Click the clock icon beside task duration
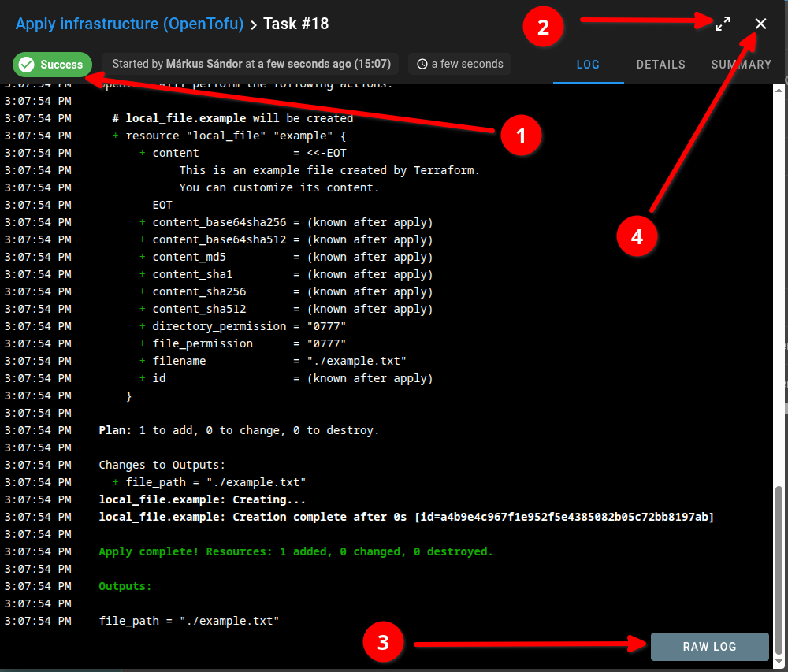The height and width of the screenshot is (672, 788). (422, 65)
